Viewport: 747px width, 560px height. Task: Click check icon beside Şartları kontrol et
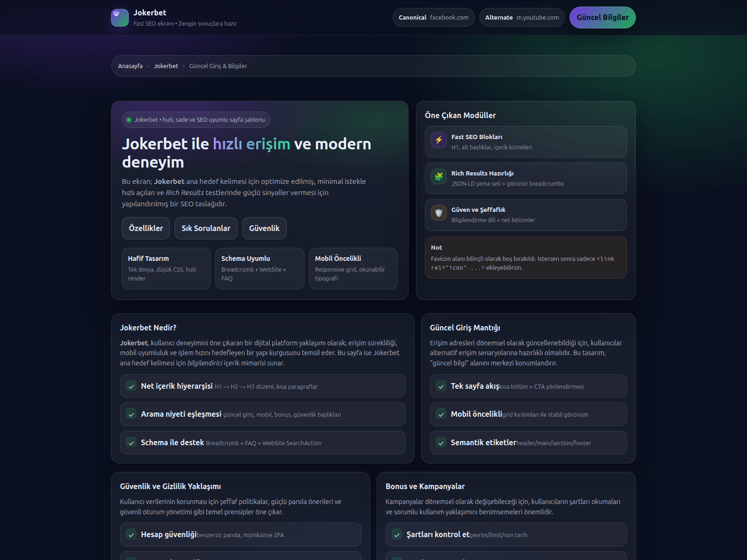pyautogui.click(x=397, y=535)
